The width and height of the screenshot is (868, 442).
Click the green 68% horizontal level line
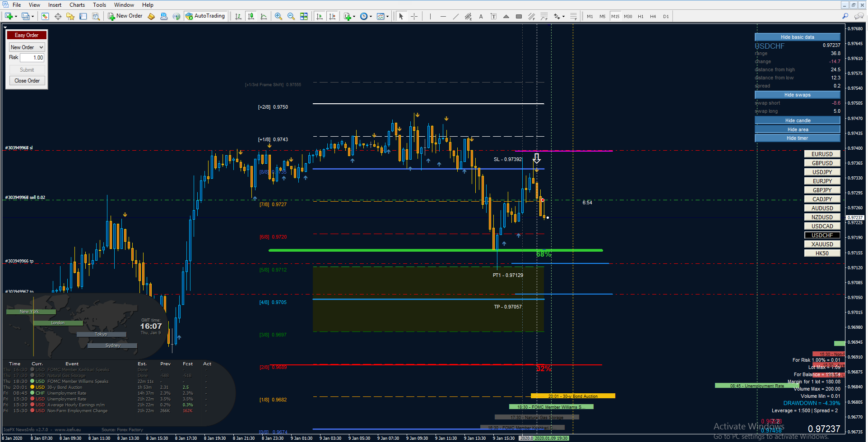[436, 250]
